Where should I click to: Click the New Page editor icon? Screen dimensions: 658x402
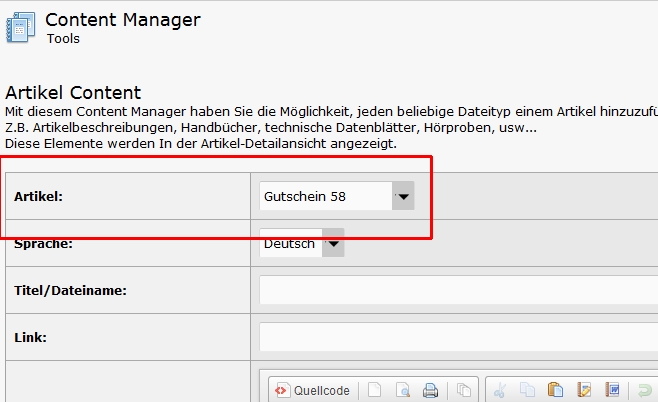coord(374,390)
